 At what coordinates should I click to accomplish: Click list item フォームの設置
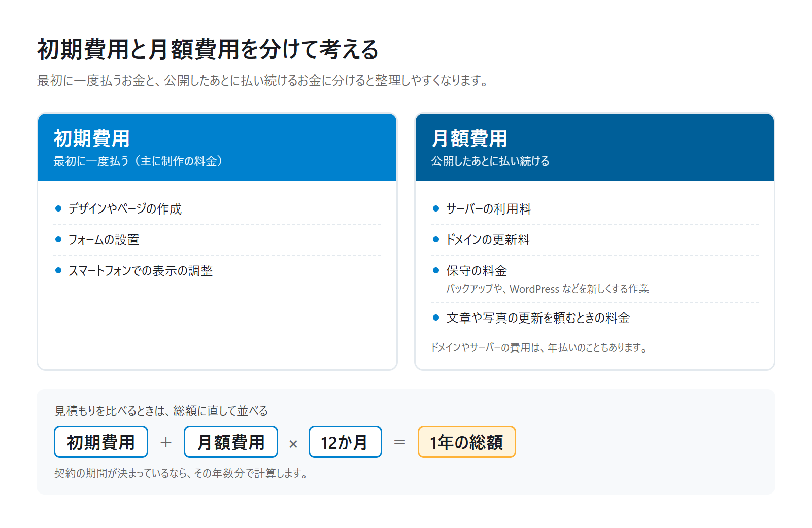[104, 239]
